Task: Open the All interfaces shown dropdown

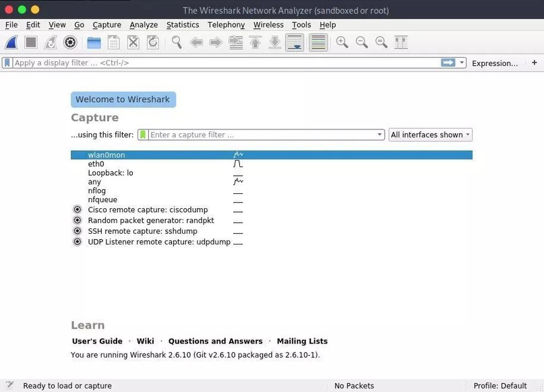Action: [430, 135]
